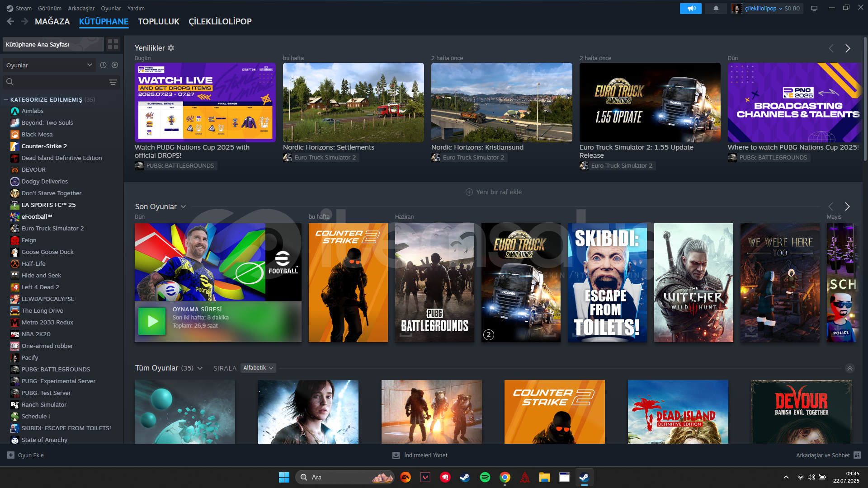Screen dimensions: 868x488
Task: Switch to MAĞAZA tab
Action: coord(52,22)
